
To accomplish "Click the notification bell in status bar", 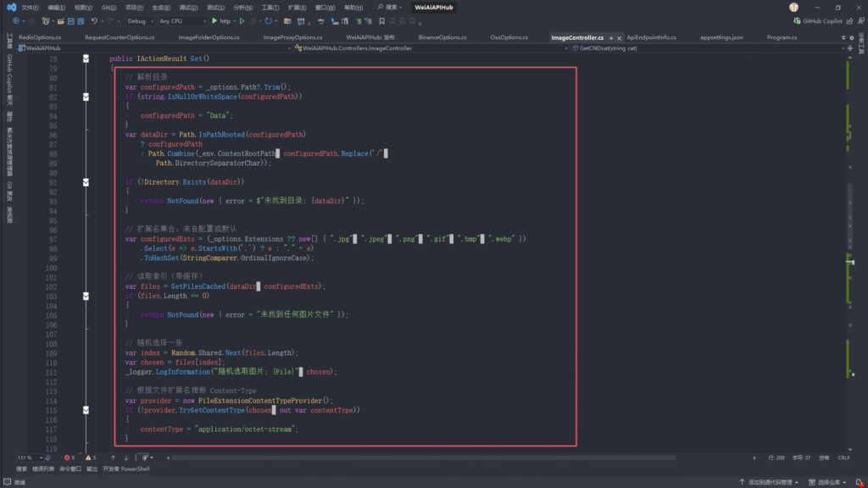I will (858, 481).
